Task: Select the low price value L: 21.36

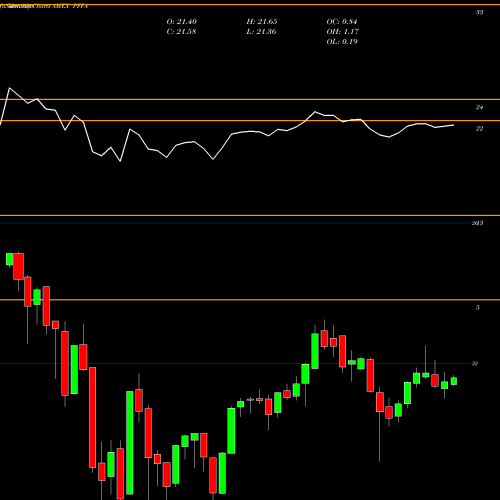Action: click(x=261, y=32)
